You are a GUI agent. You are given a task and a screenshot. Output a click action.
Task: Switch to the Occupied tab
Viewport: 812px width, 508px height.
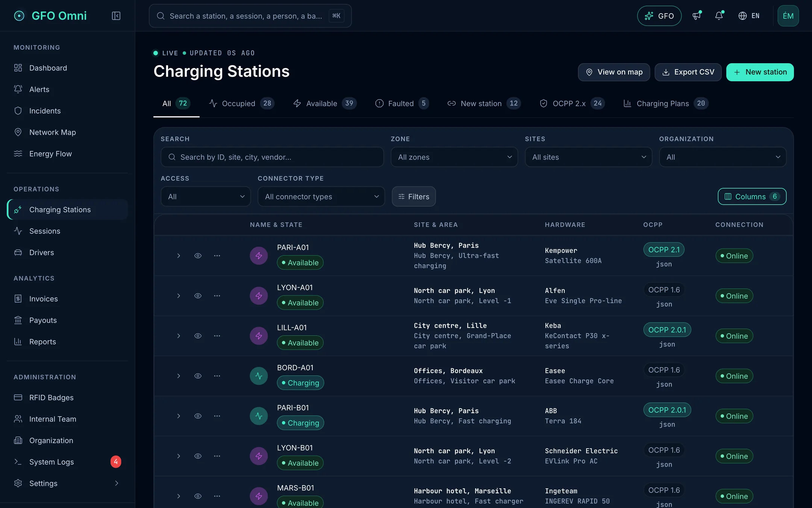[x=241, y=103]
